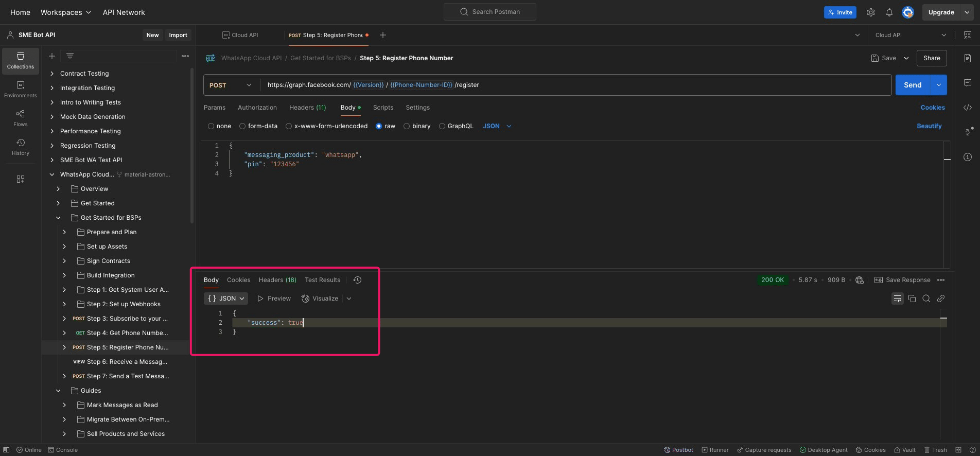Open the History sidebar panel
Screen dimensions: 980x456
21,147
